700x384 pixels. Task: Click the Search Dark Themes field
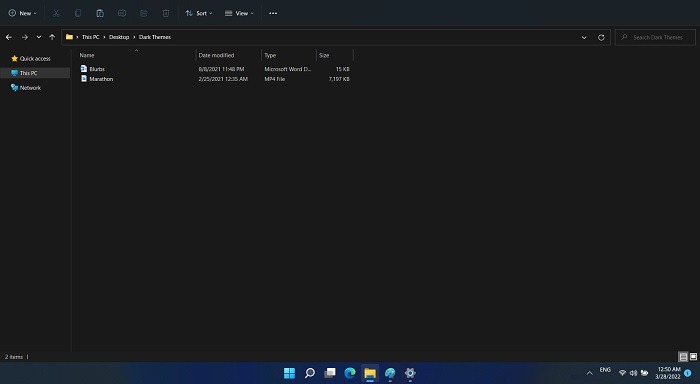pos(655,38)
